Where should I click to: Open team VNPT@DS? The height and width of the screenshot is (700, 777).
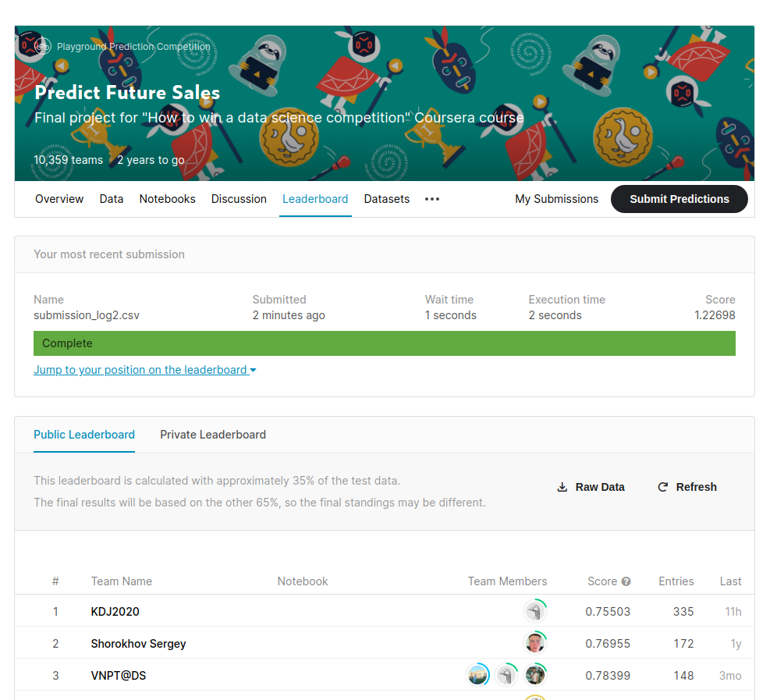click(x=119, y=676)
